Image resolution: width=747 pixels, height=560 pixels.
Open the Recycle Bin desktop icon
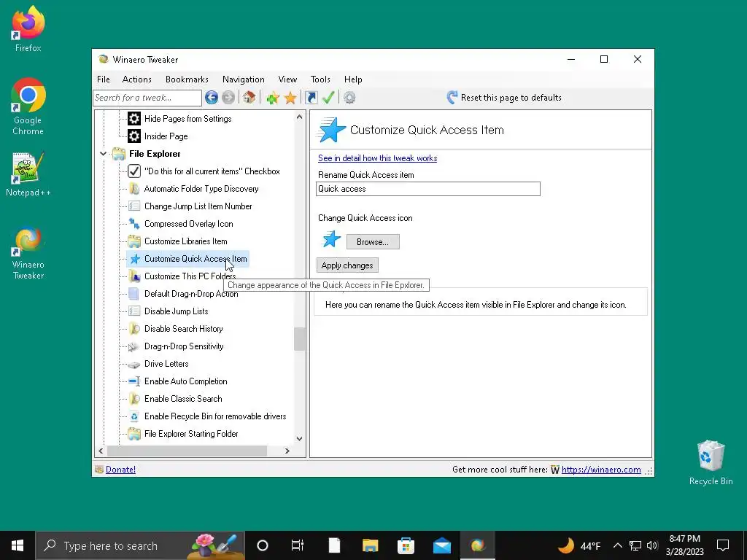point(711,462)
